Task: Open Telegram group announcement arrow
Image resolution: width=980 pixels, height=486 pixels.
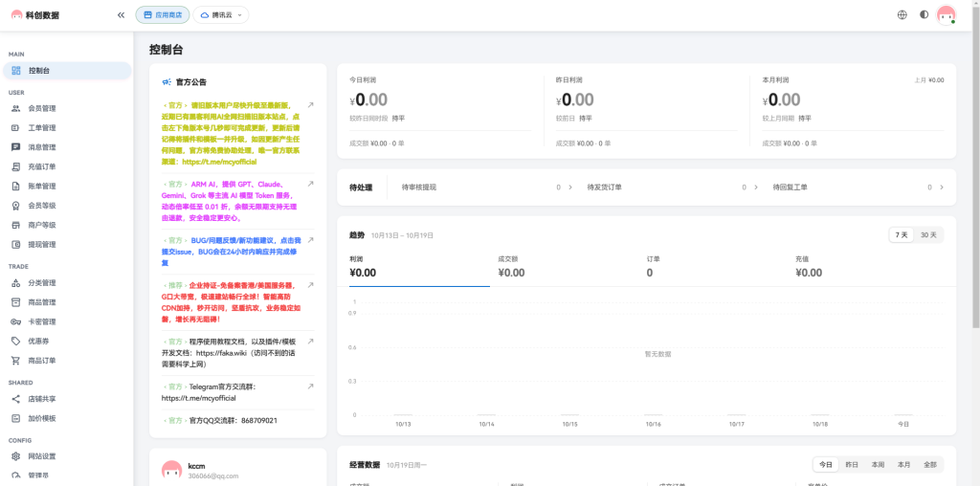Action: tap(310, 387)
